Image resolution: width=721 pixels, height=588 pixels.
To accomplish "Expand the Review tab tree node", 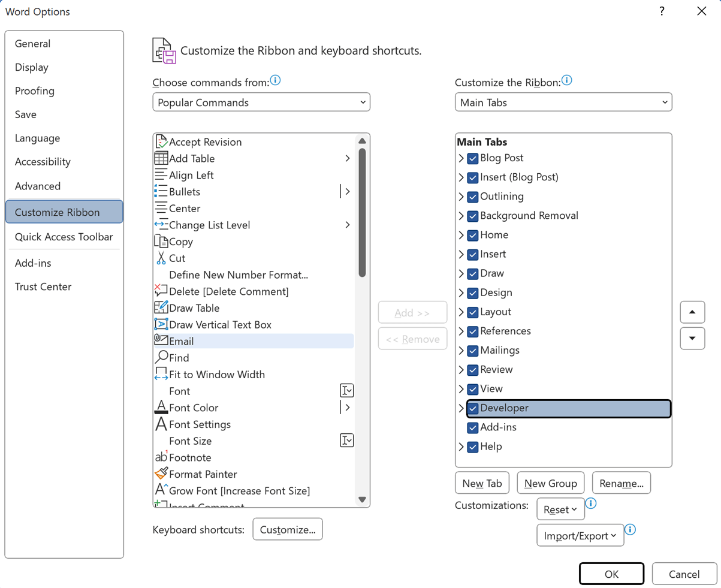I will coord(461,370).
